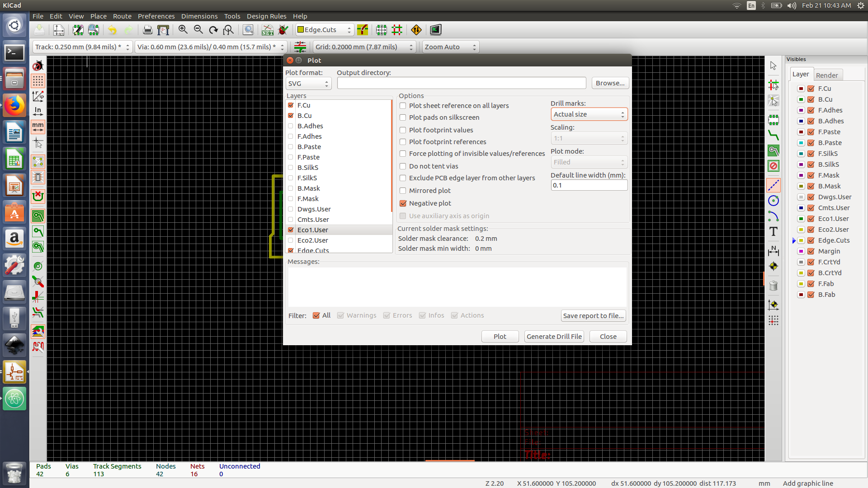This screenshot has width=868, height=488.
Task: Enable Plot footprint references
Action: coord(403,142)
